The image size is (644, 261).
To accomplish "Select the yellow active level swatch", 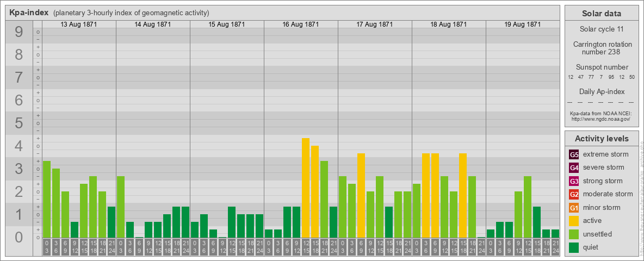I will click(574, 221).
